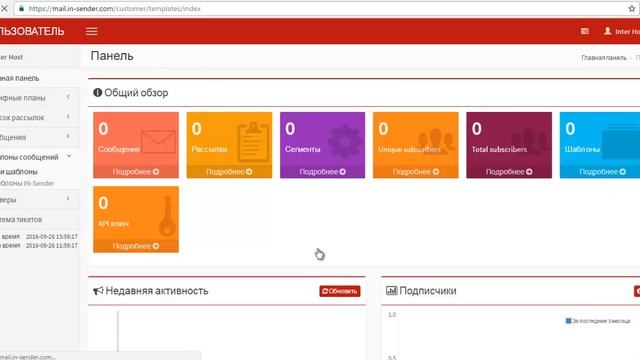Open тарифные планы sidebar item

[x=40, y=98]
